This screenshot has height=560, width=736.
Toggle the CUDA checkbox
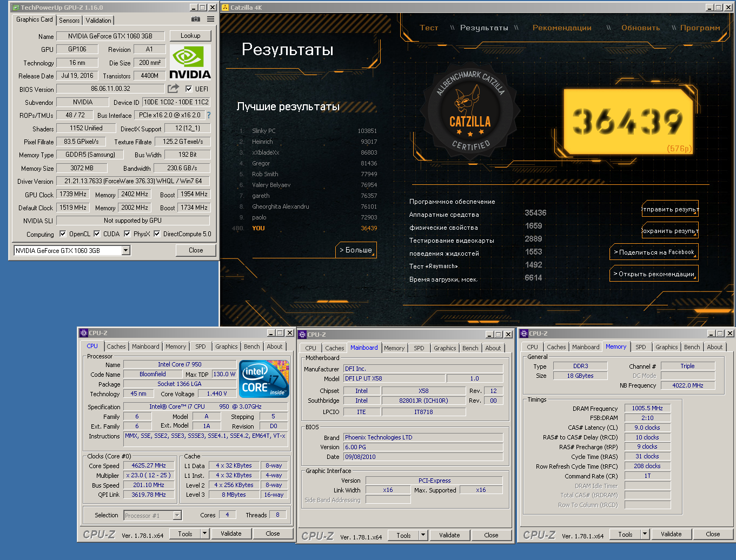pyautogui.click(x=97, y=234)
